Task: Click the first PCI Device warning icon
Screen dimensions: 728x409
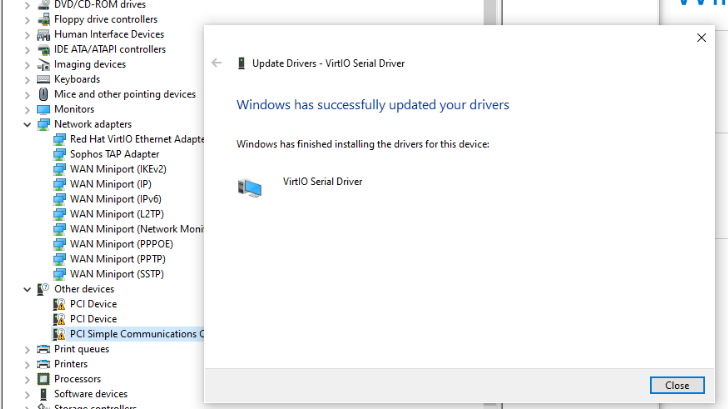Action: 59,304
